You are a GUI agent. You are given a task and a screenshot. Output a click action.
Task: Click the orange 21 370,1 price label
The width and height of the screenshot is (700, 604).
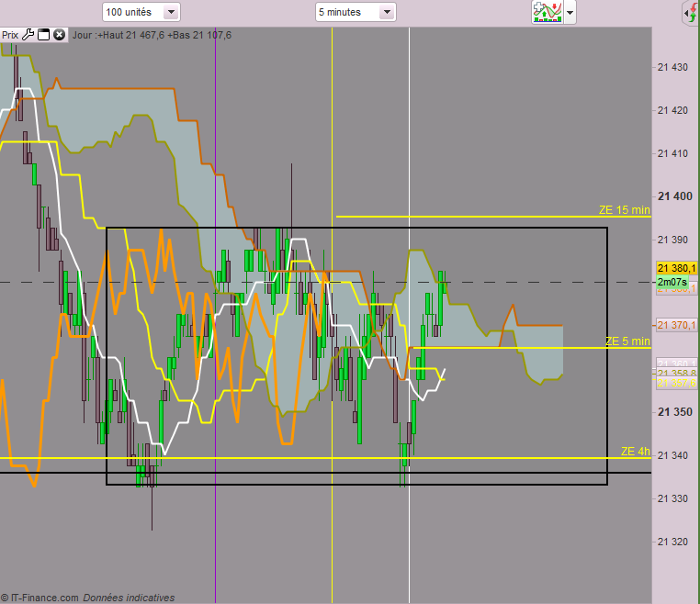(676, 325)
